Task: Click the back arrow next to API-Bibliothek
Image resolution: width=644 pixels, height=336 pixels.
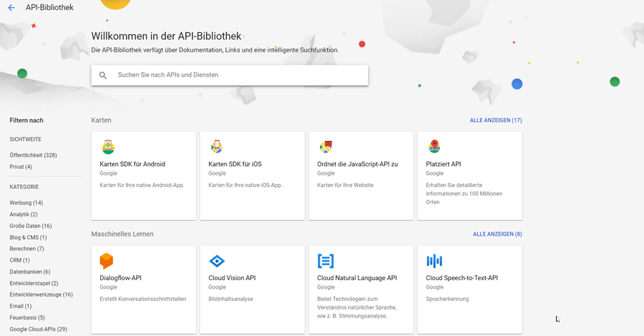Action: pyautogui.click(x=11, y=8)
